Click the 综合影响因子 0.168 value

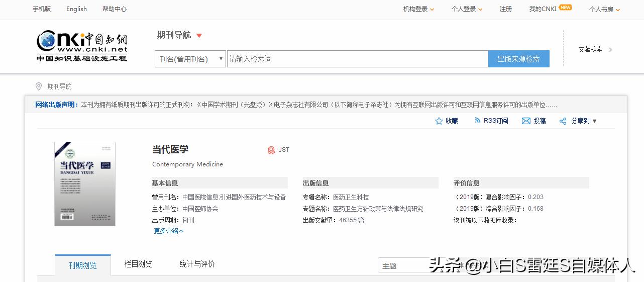coord(535,209)
